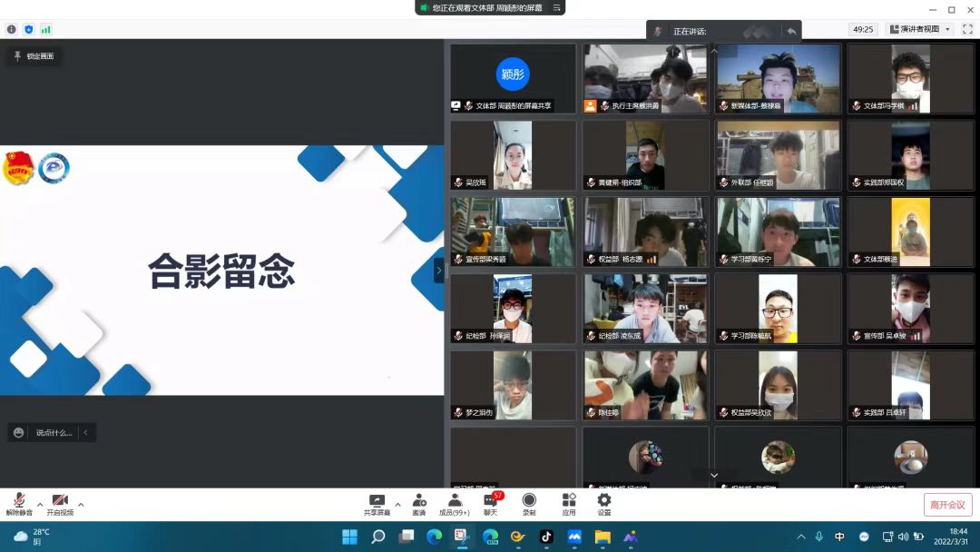This screenshot has height=552, width=980.
Task: Expand audio options arrow beside microphone
Action: click(x=40, y=505)
